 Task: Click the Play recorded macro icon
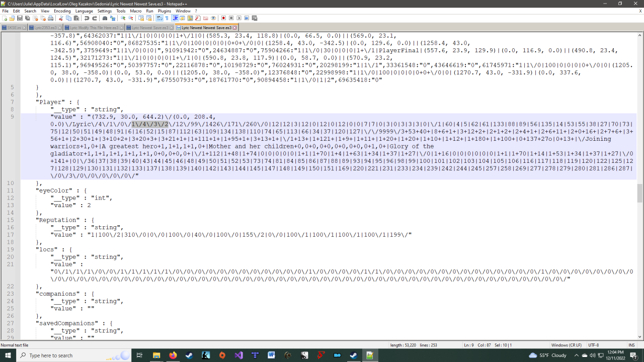pos(239,18)
